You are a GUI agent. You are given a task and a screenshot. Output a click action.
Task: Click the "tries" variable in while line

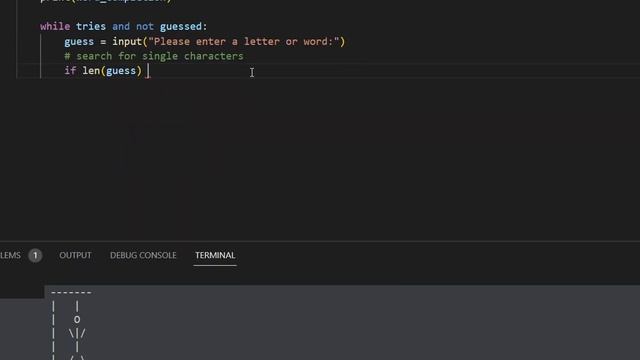(x=91, y=27)
